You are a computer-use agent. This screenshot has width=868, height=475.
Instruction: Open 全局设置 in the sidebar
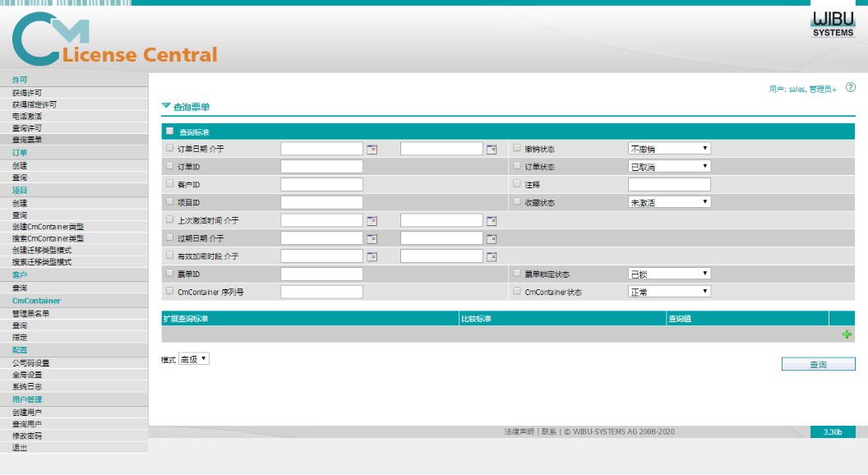tap(27, 375)
